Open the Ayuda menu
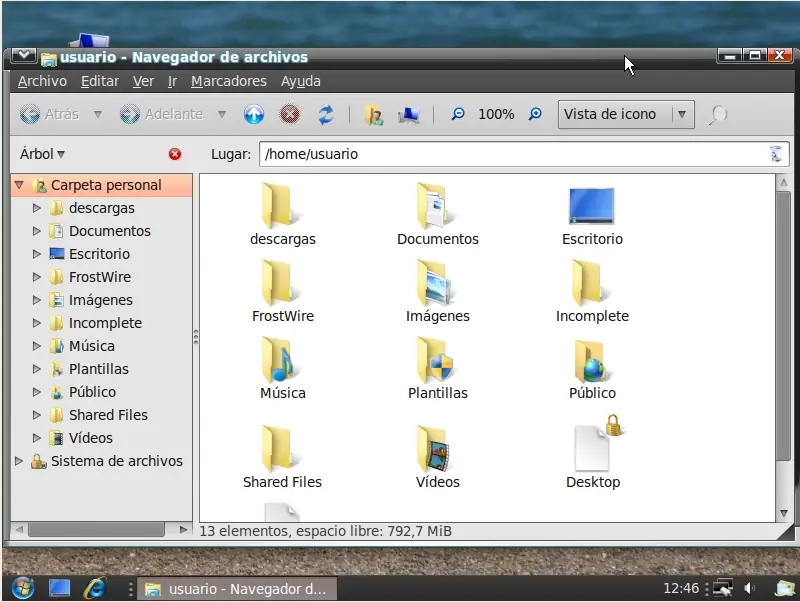The width and height of the screenshot is (800, 602). pyautogui.click(x=301, y=81)
